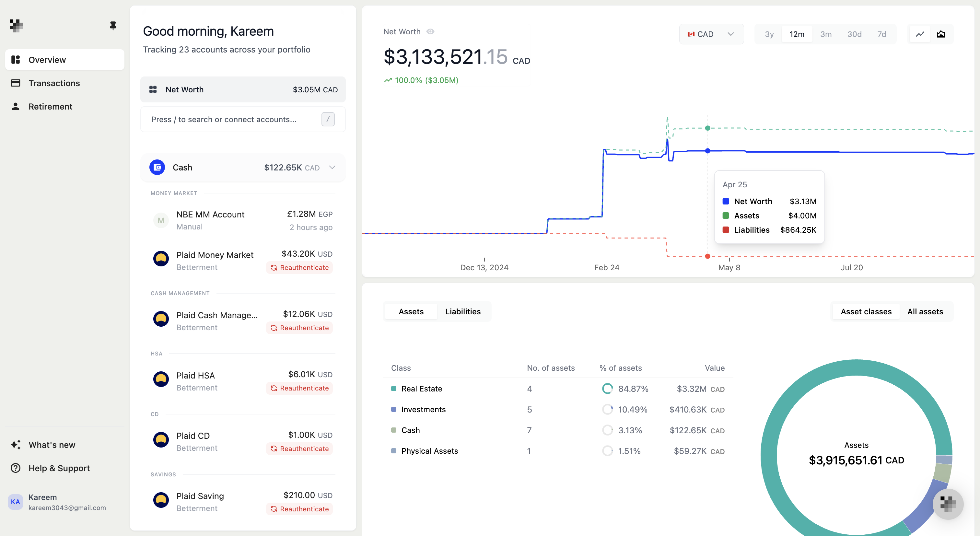Switch to the Liabilities tab
The height and width of the screenshot is (536, 980).
[x=462, y=311]
